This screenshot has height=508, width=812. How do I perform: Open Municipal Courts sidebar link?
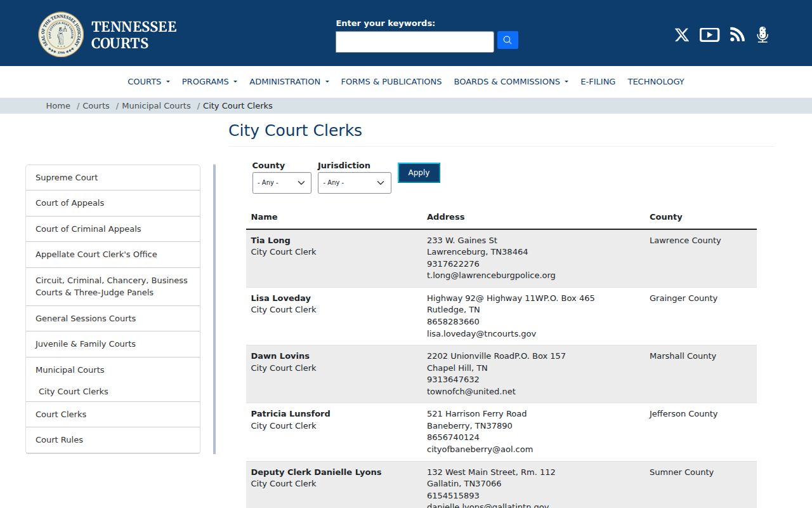point(70,370)
